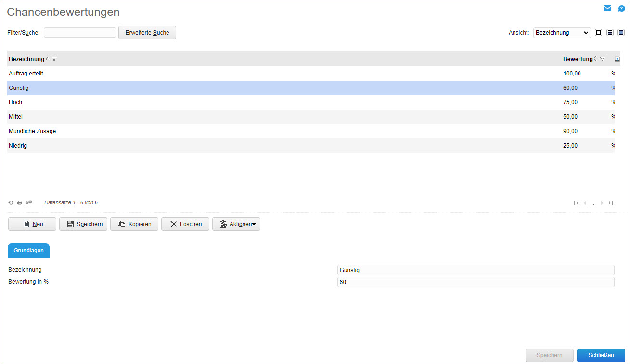Sort by the Bezeichnung column arrows
630x364 pixels.
(47, 59)
